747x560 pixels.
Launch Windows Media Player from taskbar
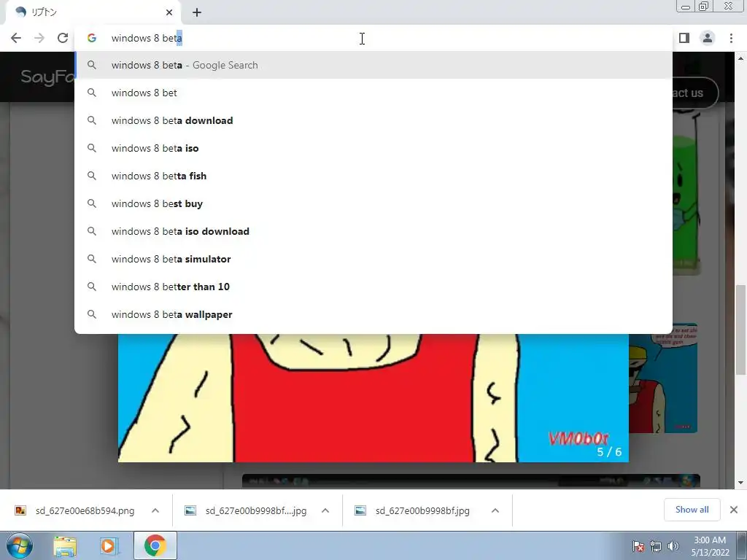point(109,545)
